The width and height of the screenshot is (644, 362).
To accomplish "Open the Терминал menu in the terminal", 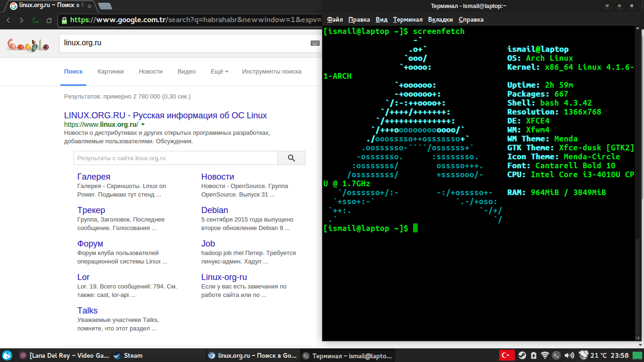I will 408,20.
